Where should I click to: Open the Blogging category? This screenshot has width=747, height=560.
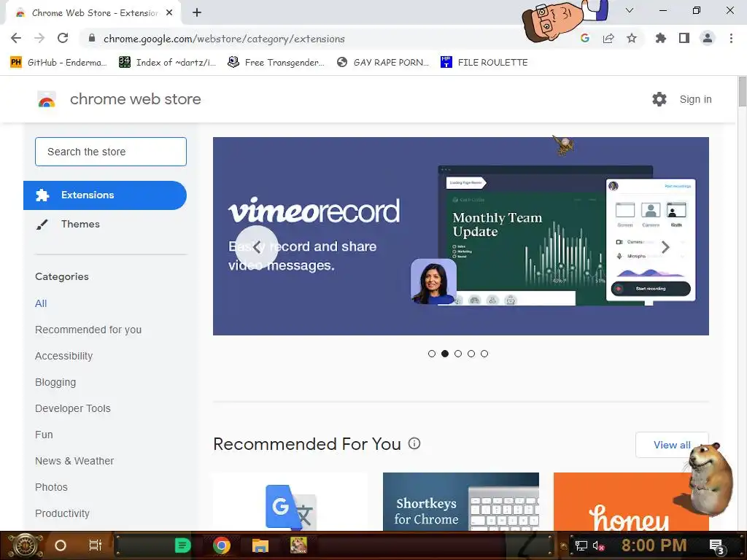55,382
